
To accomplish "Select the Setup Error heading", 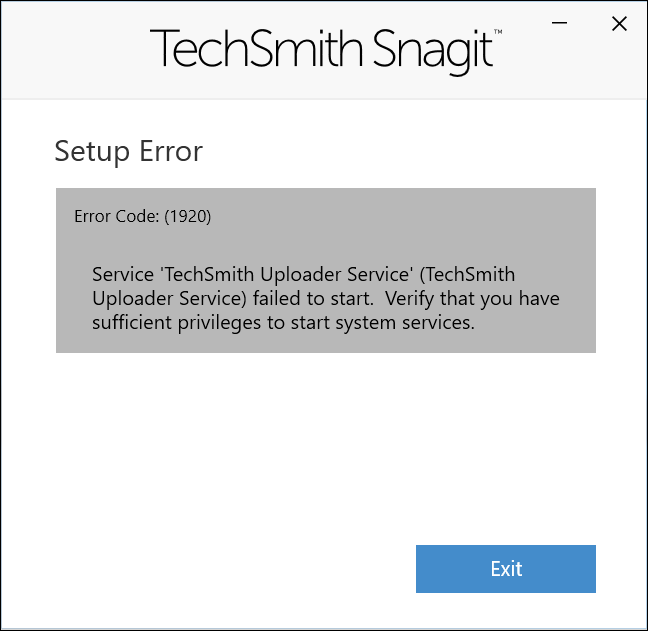I will [x=128, y=151].
